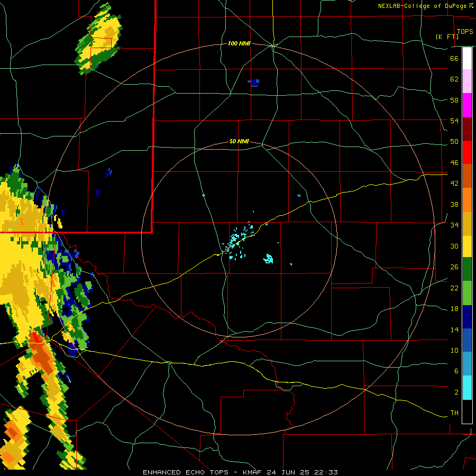Click the legend value 18

click(x=454, y=309)
